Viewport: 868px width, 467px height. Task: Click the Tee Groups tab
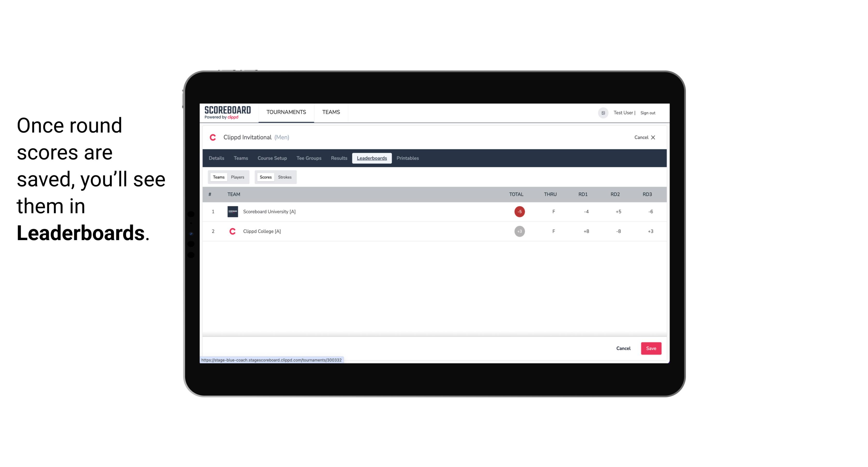click(308, 158)
